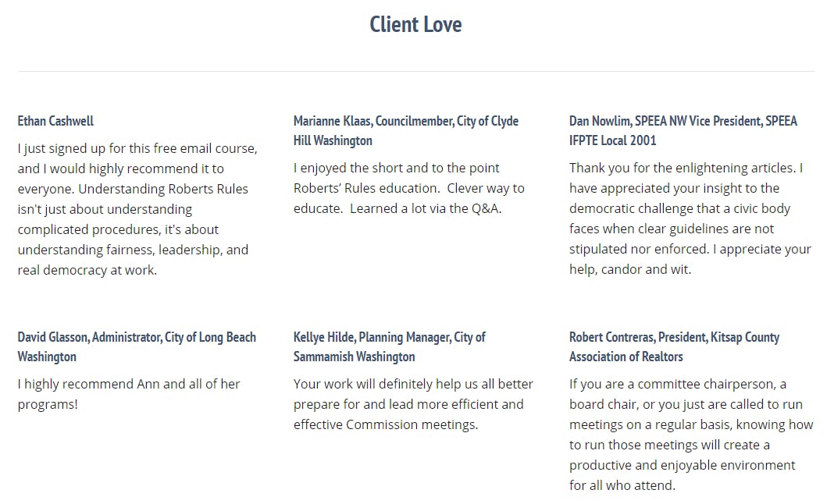Click 'IFPTE Local 2001' text
The image size is (827, 504).
612,140
